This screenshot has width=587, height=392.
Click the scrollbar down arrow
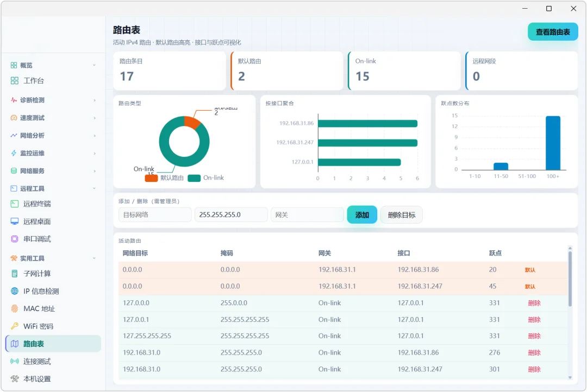coord(570,378)
